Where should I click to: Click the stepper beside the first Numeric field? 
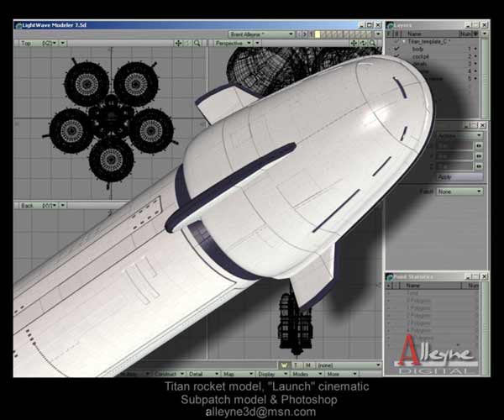coord(479,146)
